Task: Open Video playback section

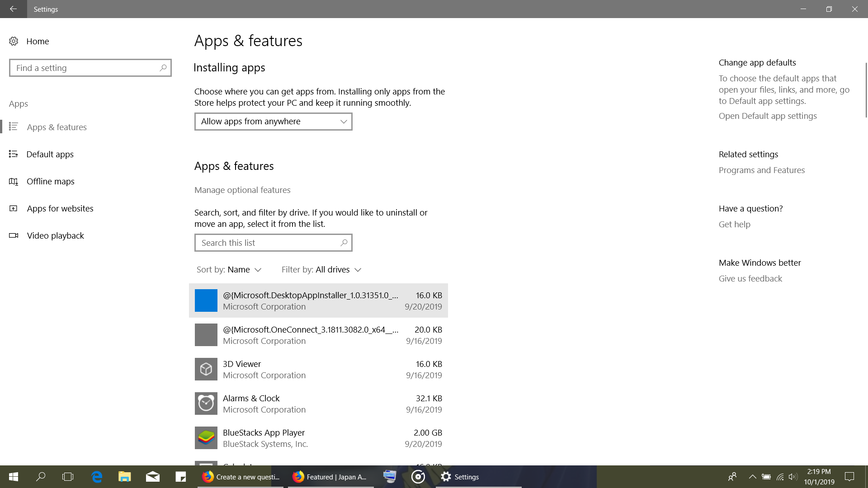Action: tap(55, 235)
